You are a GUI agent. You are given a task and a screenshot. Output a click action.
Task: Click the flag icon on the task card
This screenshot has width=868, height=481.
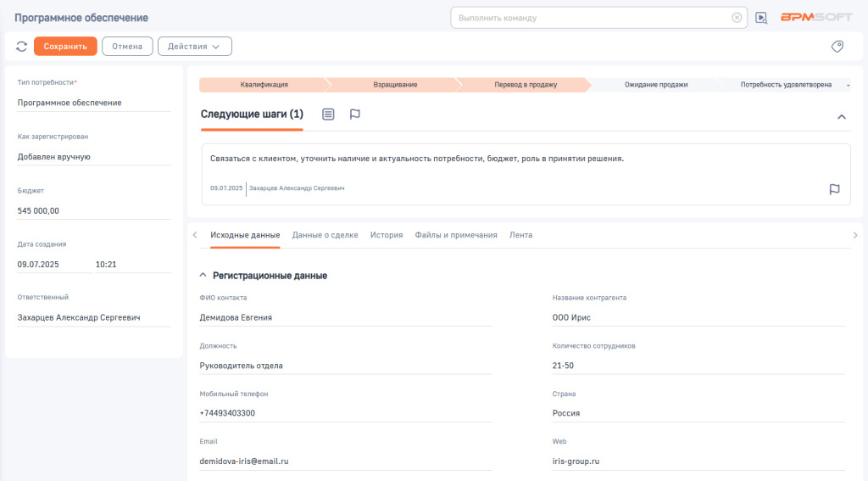coord(834,189)
